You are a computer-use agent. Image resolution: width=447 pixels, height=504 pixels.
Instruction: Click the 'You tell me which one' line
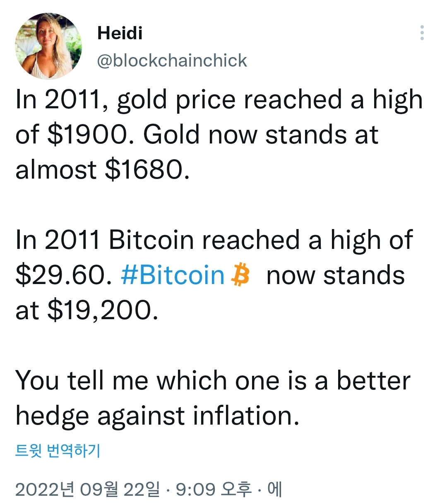(x=213, y=380)
